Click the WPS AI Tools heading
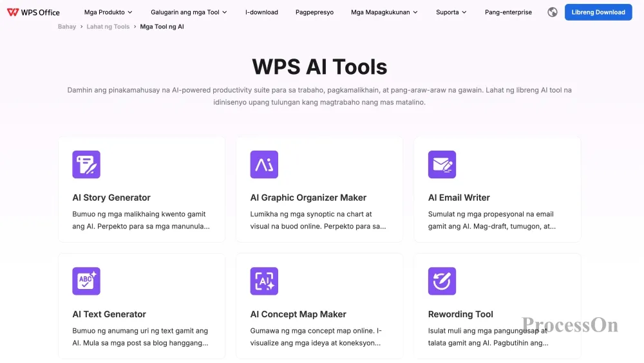644x363 pixels. (x=319, y=66)
